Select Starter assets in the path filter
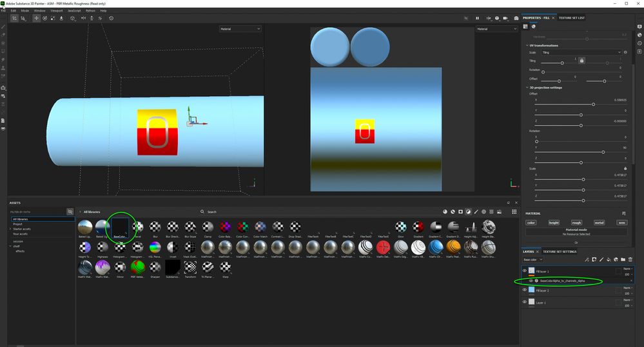This screenshot has height=347, width=644. [x=22, y=229]
